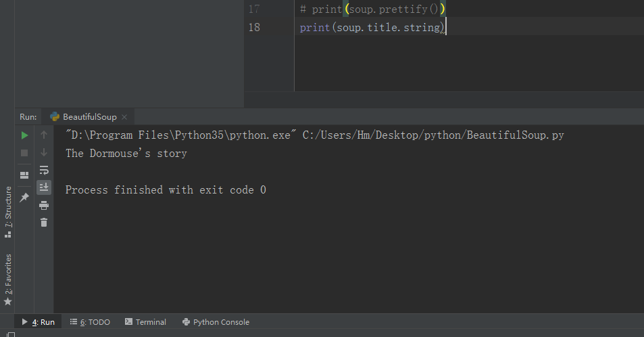Open the 4: Run tool window
The height and width of the screenshot is (337, 644).
coord(38,322)
